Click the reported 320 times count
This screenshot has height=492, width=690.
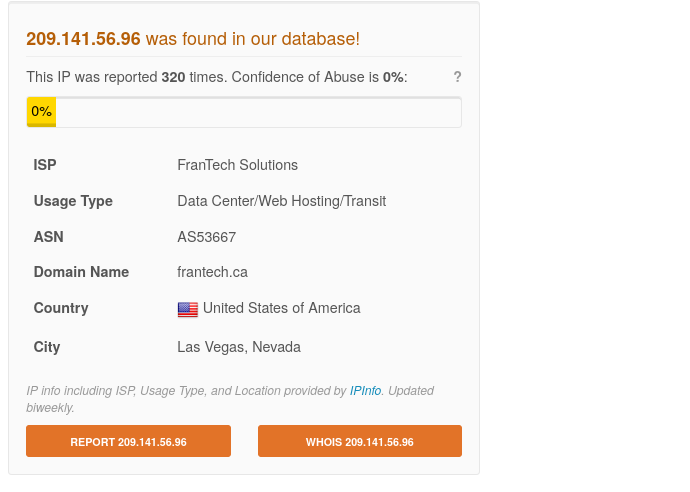pos(173,77)
